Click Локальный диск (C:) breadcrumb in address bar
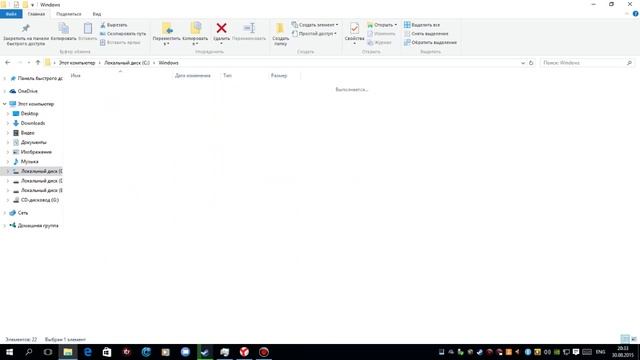640x360 pixels. point(127,63)
